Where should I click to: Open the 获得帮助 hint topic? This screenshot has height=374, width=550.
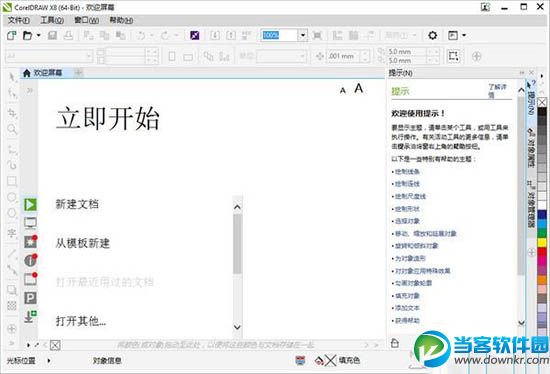[x=407, y=320]
